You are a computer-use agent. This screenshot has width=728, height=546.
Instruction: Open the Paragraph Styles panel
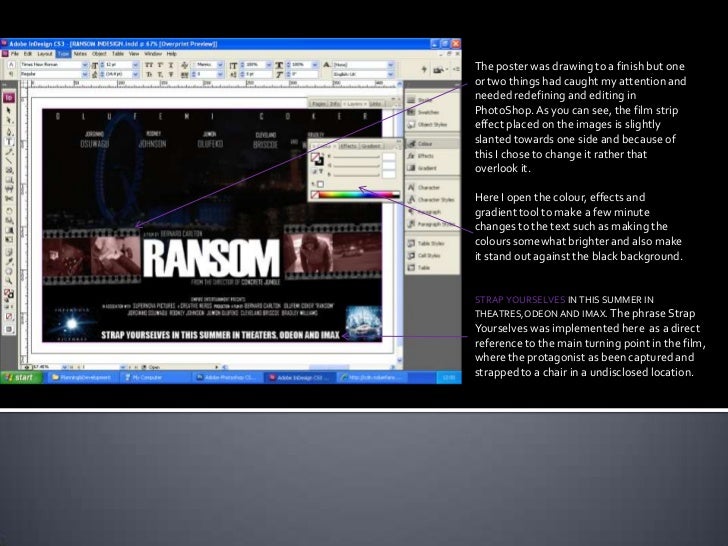point(432,224)
